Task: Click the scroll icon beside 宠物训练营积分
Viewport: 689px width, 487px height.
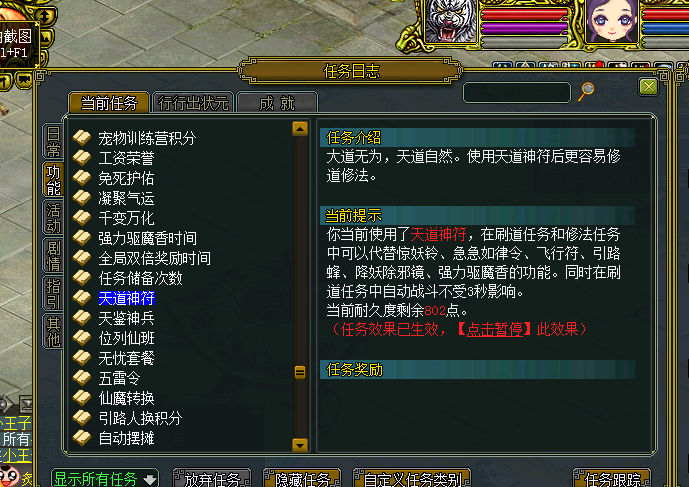Action: pos(82,138)
